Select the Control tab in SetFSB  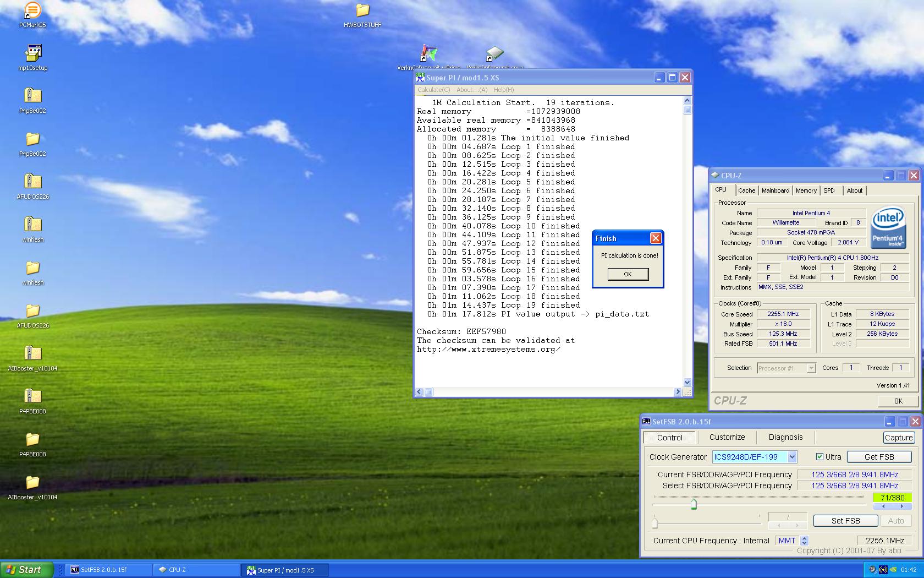coord(669,438)
